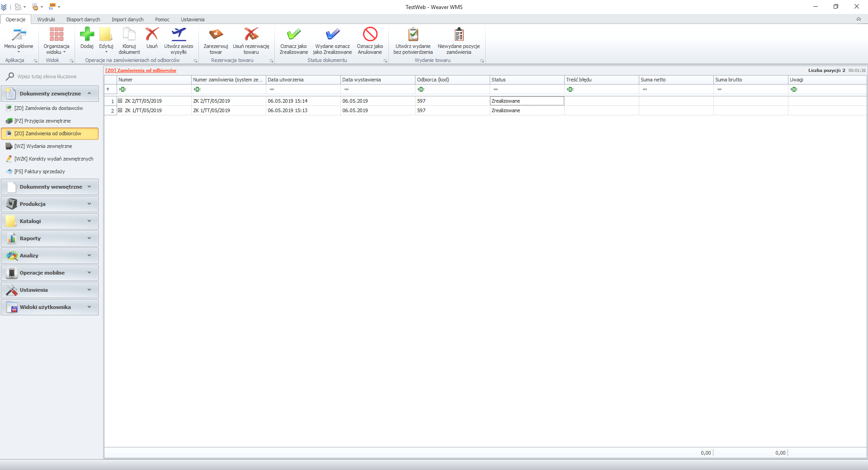Screen dimensions: 868x470
Task: Click the red Usuń delete icon
Action: 152,35
